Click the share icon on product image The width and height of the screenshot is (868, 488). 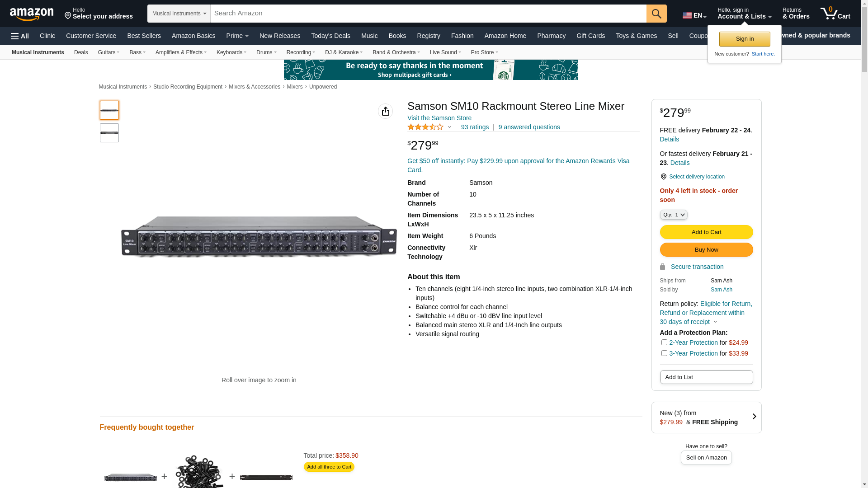click(x=385, y=111)
